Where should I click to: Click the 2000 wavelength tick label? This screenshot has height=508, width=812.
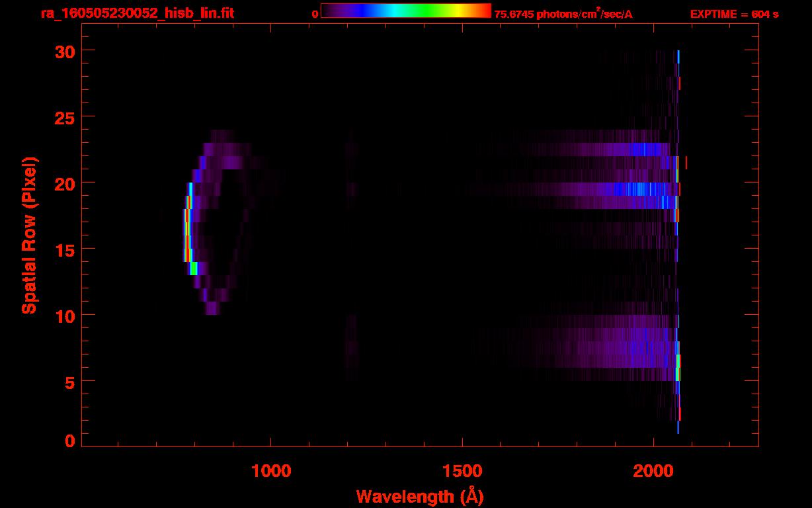click(653, 471)
